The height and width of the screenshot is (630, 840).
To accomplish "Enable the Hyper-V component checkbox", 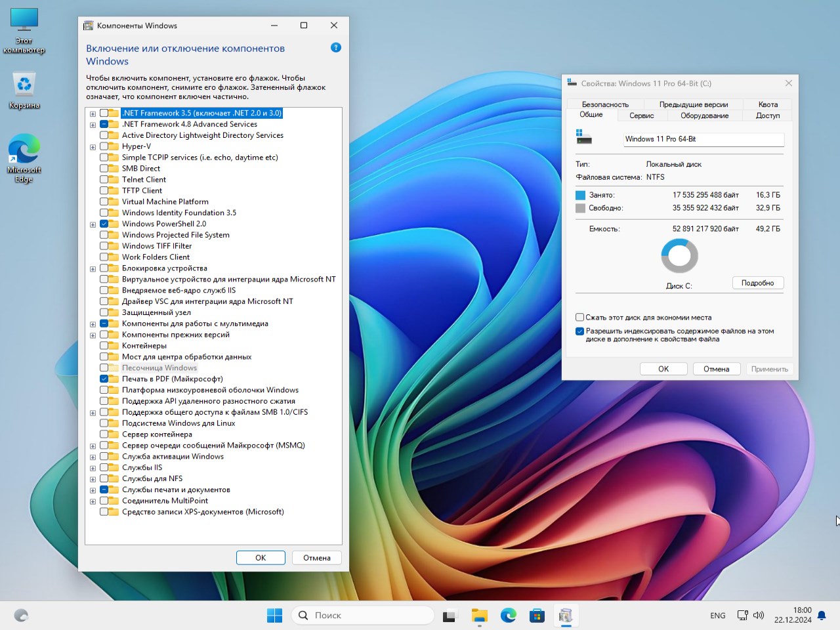I will (x=104, y=146).
